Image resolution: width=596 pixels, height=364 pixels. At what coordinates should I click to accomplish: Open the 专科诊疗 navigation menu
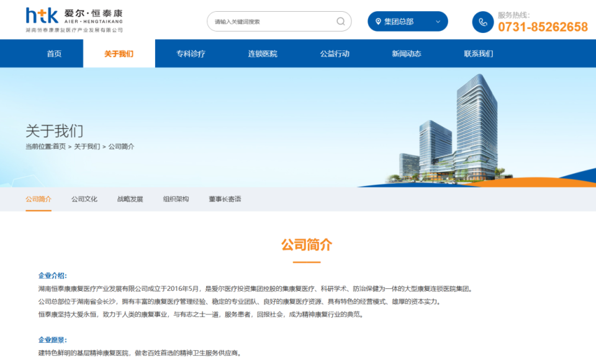(x=190, y=53)
